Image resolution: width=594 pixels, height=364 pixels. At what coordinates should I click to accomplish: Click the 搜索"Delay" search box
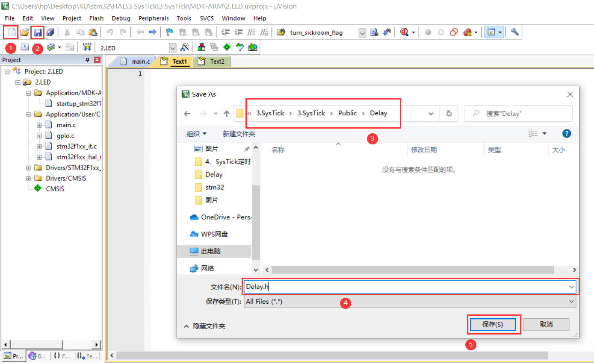pos(518,114)
